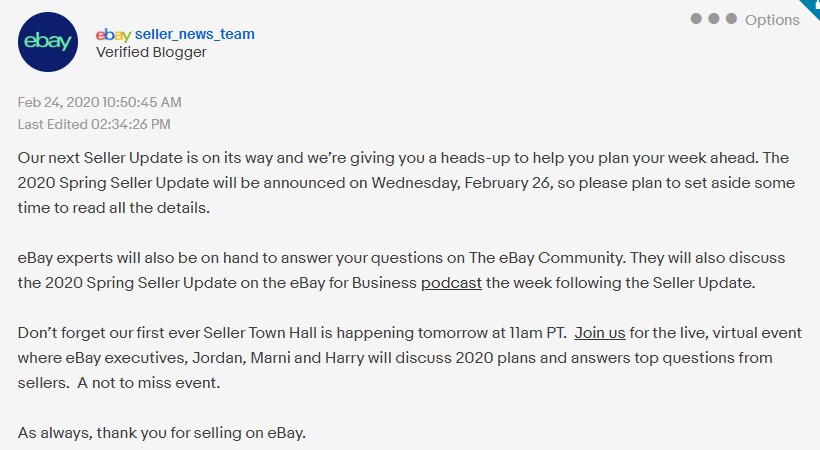
Task: Click the small multicolor eBay logo by username
Action: point(113,35)
